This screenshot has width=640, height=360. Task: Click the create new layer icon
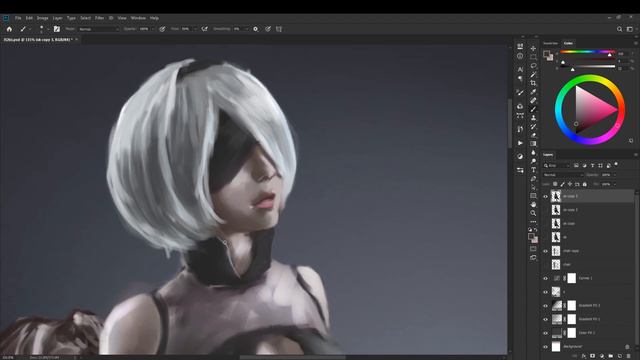[x=620, y=356]
